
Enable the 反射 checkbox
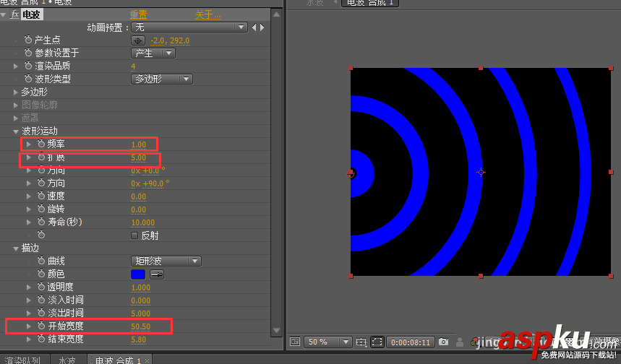tap(134, 235)
